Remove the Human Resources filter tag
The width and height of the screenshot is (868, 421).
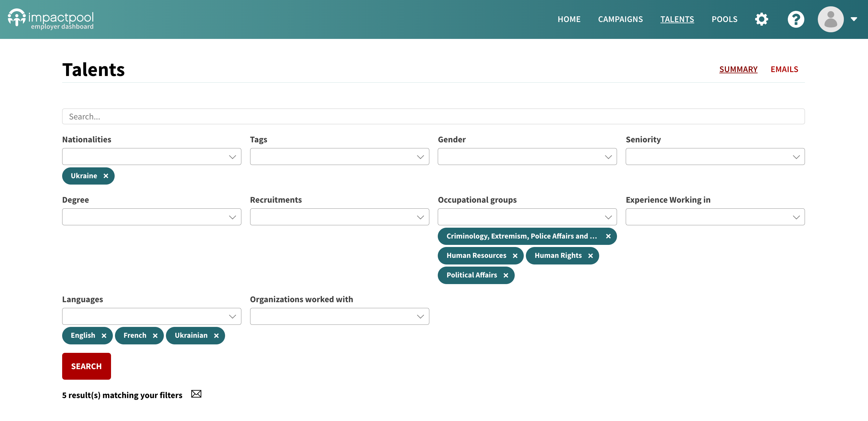[515, 256]
